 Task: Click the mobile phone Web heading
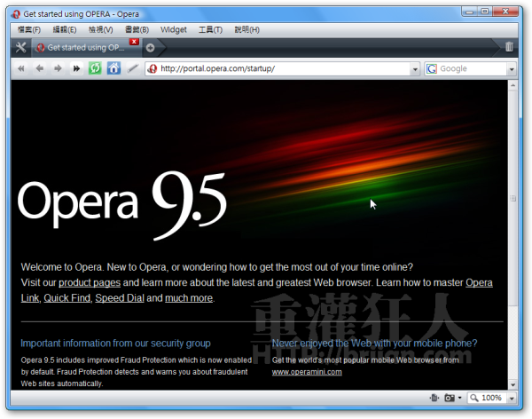pos(374,344)
